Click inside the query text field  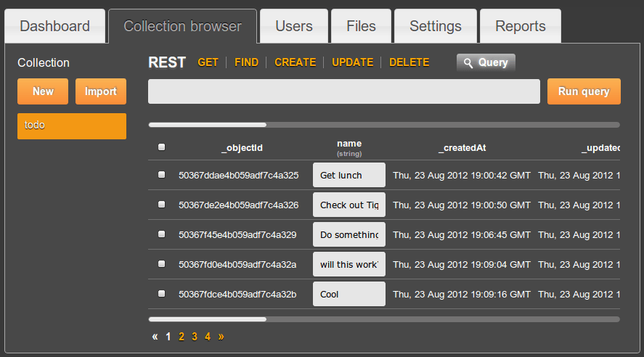[343, 91]
